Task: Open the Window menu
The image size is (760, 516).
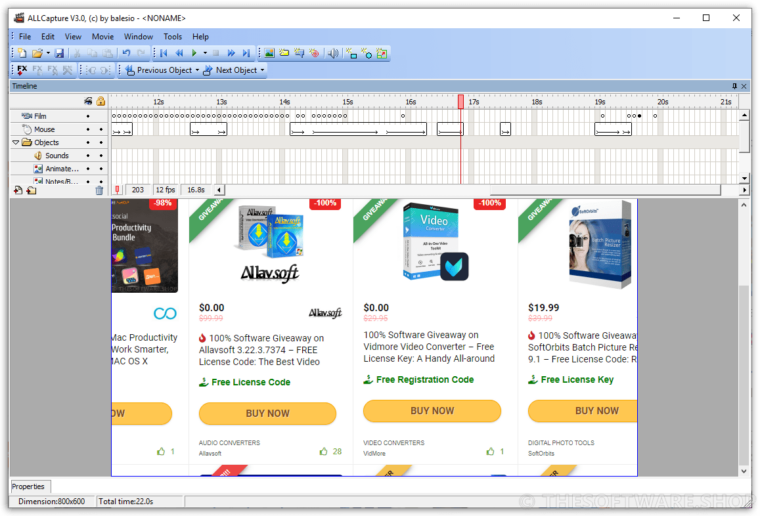Action: (138, 36)
